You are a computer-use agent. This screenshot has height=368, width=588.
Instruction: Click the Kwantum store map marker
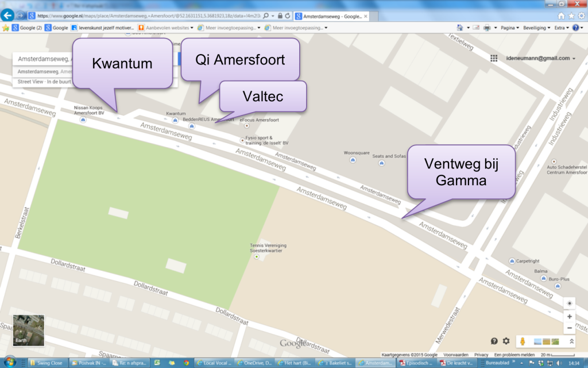point(175,120)
